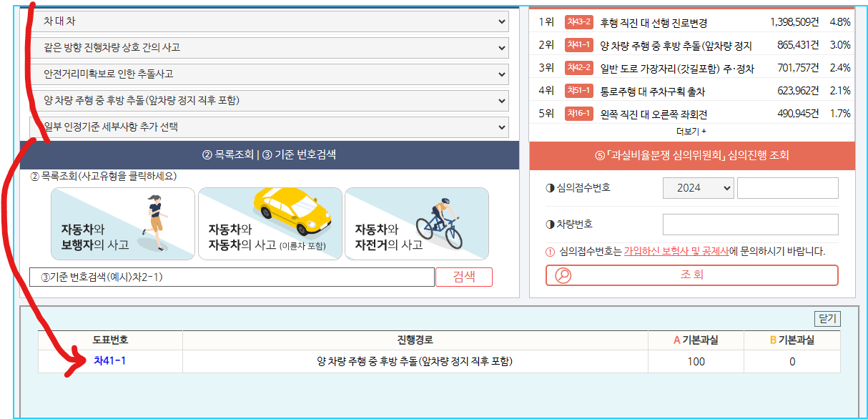Open the 양 차량 주행 중 후방 추돌 dropdown
The image size is (868, 419).
(269, 101)
